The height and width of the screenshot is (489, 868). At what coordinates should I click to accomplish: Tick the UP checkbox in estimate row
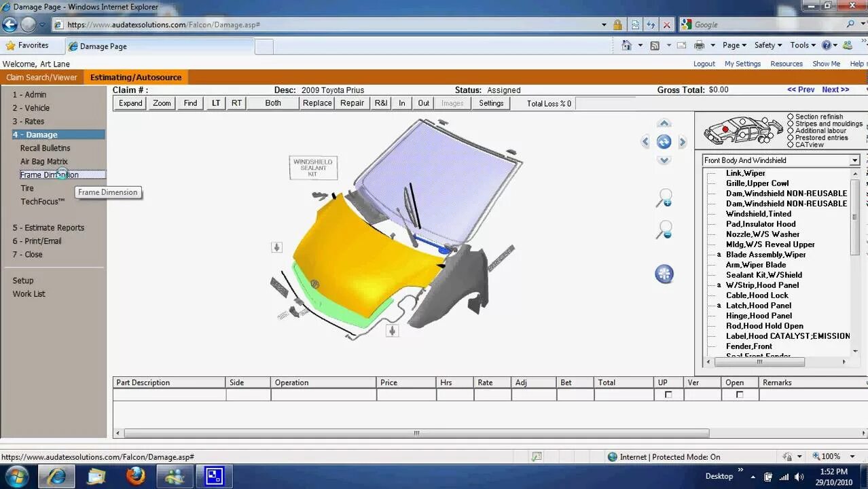click(x=668, y=395)
